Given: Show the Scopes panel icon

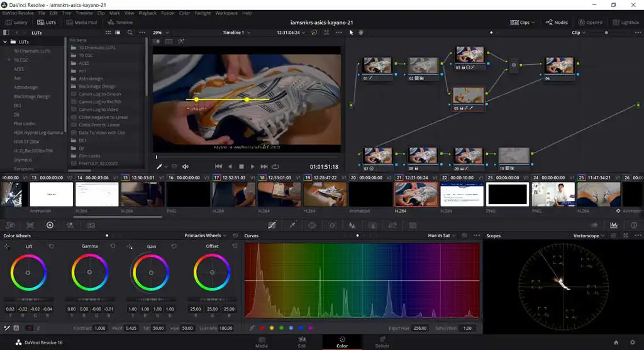Looking at the screenshot, I should point(614,225).
